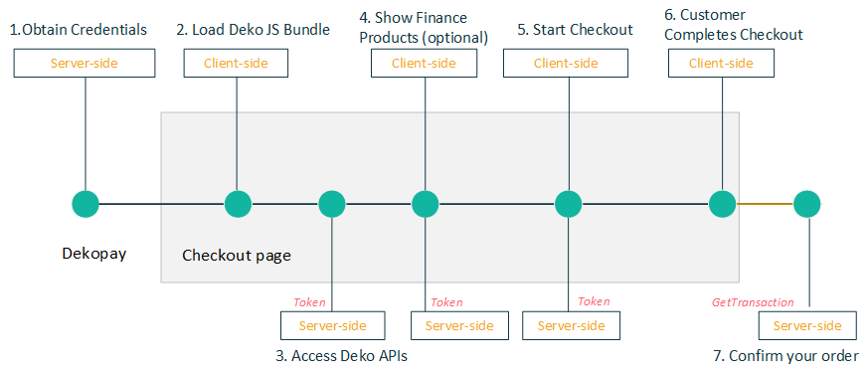Image resolution: width=868 pixels, height=374 pixels.
Task: Click Server-side box below Show Finance Products node
Action: (x=459, y=325)
